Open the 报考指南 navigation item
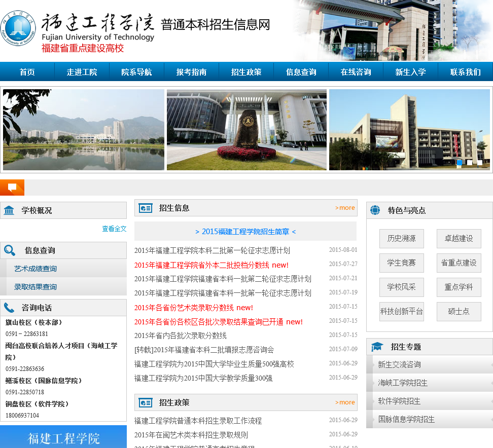Screen dimensions: 493x448 point(191,72)
